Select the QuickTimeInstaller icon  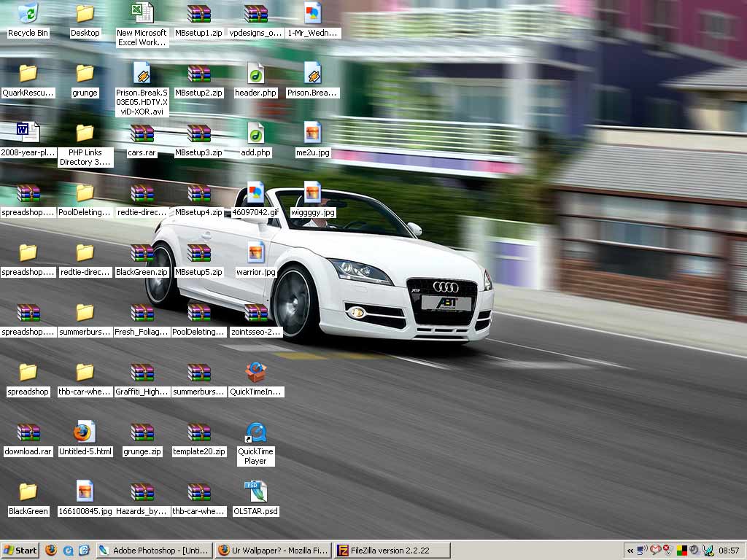pyautogui.click(x=255, y=373)
